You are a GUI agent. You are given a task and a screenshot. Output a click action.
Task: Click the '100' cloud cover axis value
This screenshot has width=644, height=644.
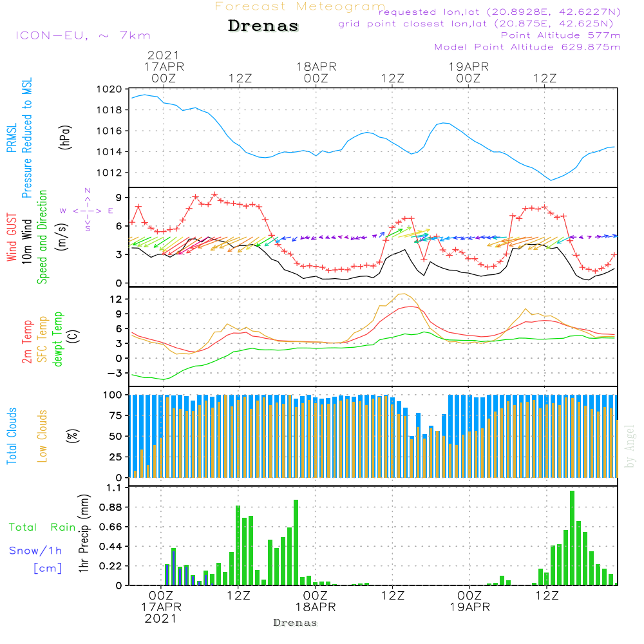point(112,395)
